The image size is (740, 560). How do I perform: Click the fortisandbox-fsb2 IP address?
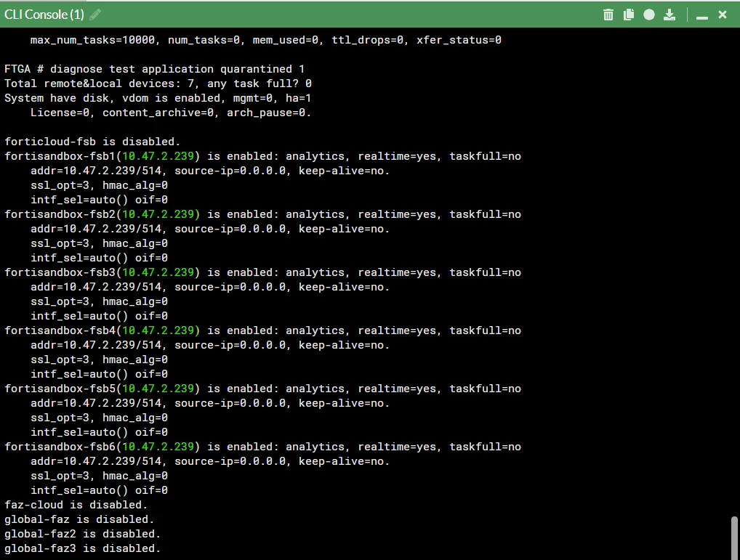pyautogui.click(x=158, y=214)
